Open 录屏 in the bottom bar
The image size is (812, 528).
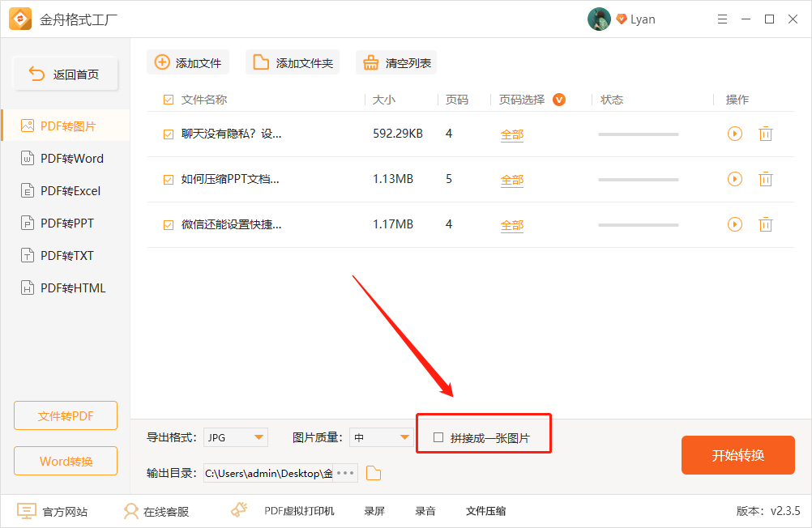point(374,512)
